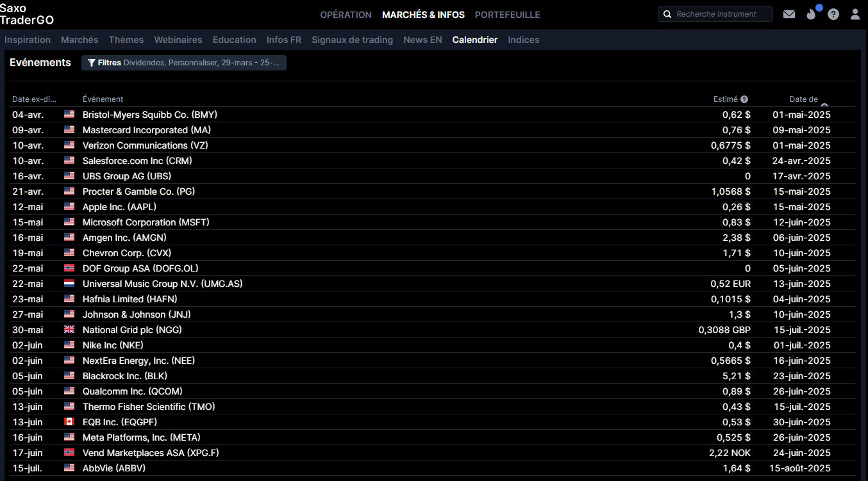Screen dimensions: 868x481
Task: Open the user account profile icon
Action: pos(855,14)
